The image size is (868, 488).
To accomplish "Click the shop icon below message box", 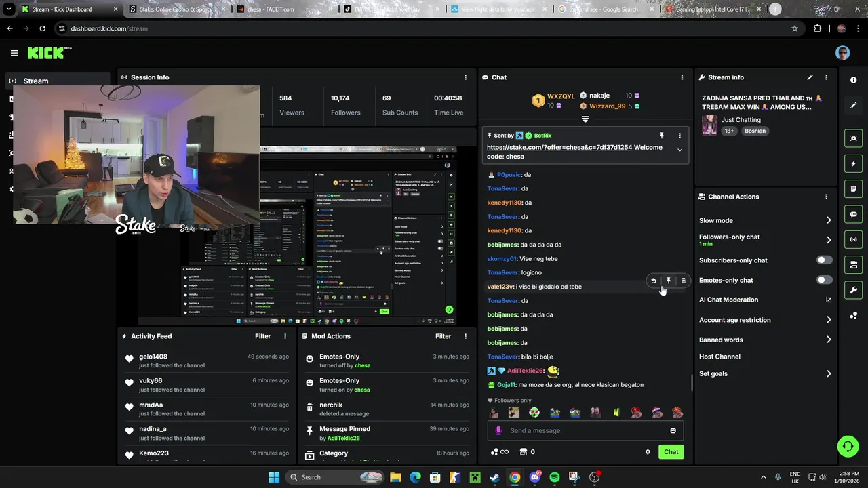I will pyautogui.click(x=523, y=452).
